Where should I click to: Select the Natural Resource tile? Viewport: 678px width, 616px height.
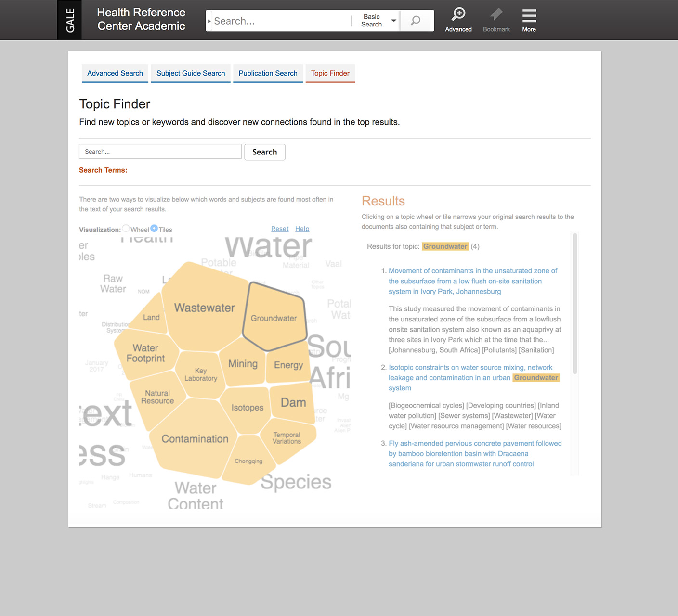point(157,397)
